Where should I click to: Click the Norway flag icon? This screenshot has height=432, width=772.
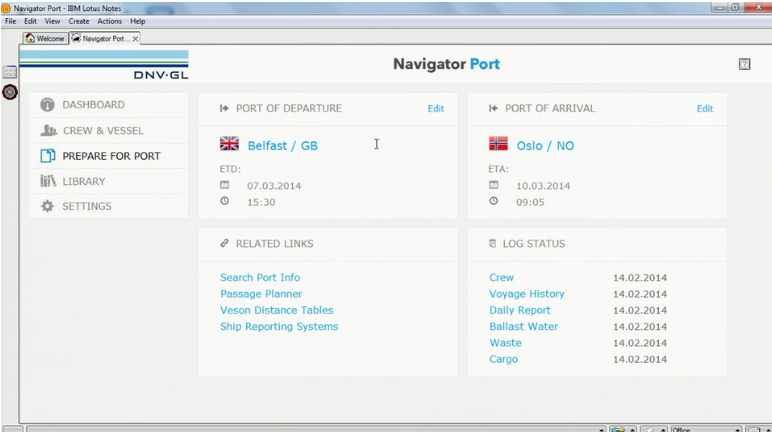coord(498,144)
